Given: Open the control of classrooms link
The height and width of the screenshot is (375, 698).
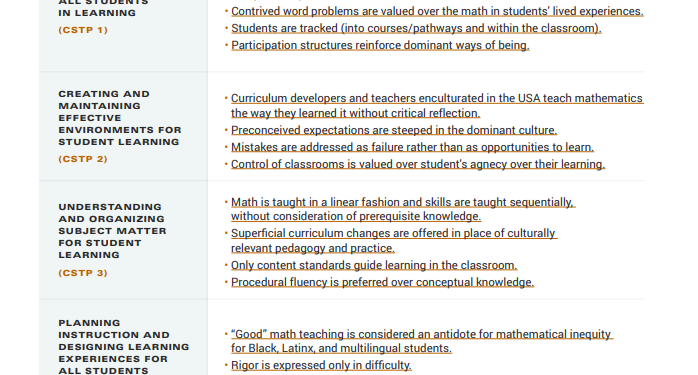Looking at the screenshot, I should (418, 164).
